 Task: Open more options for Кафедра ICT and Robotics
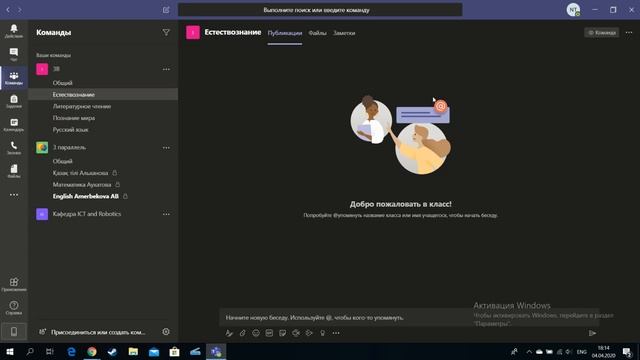(166, 214)
